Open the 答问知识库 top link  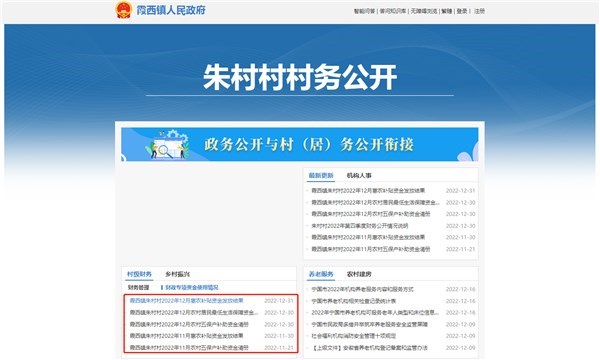click(x=393, y=11)
